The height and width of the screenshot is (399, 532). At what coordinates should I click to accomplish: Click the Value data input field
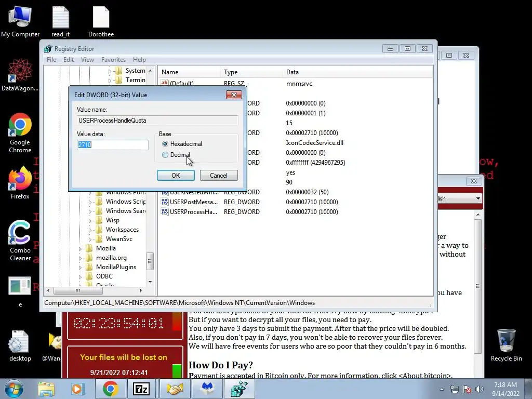113,145
